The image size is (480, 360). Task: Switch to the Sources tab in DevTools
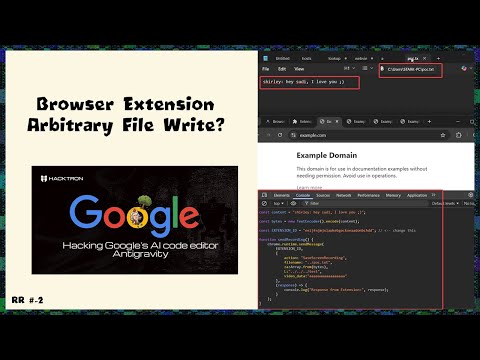[323, 195]
